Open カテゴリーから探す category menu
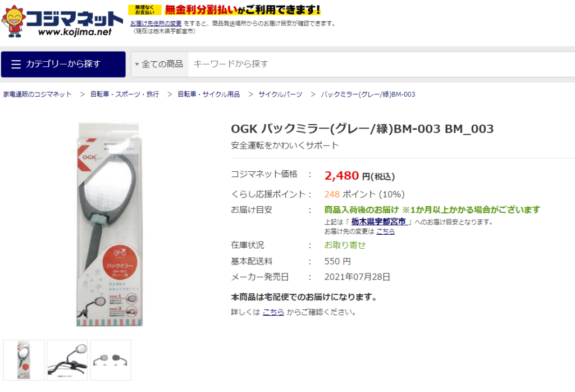 point(63,64)
